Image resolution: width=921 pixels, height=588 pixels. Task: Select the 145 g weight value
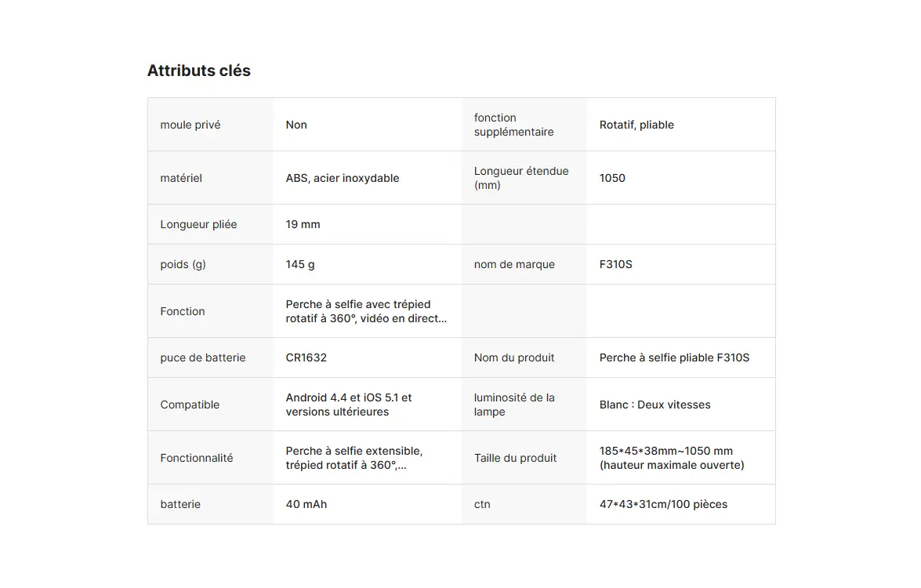[x=300, y=264]
